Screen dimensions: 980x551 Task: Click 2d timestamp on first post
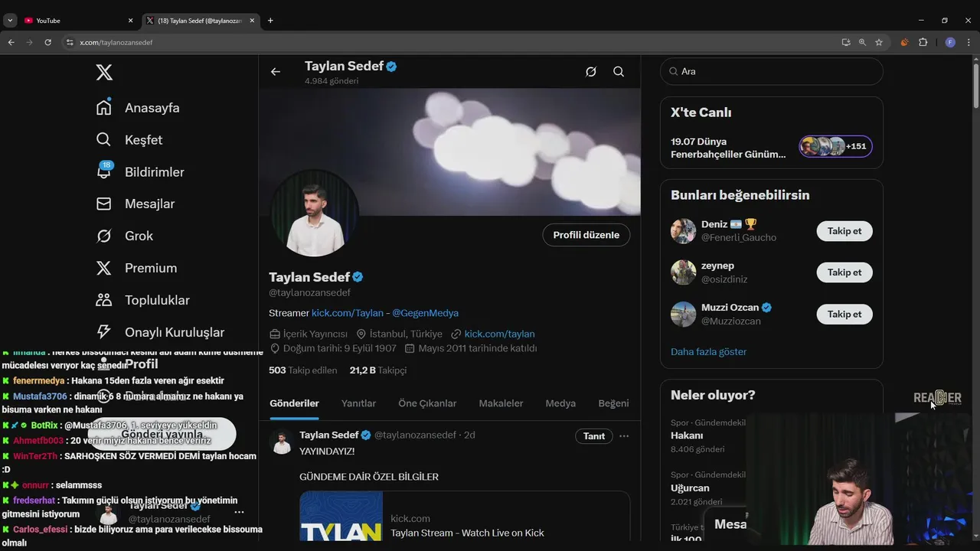click(469, 435)
